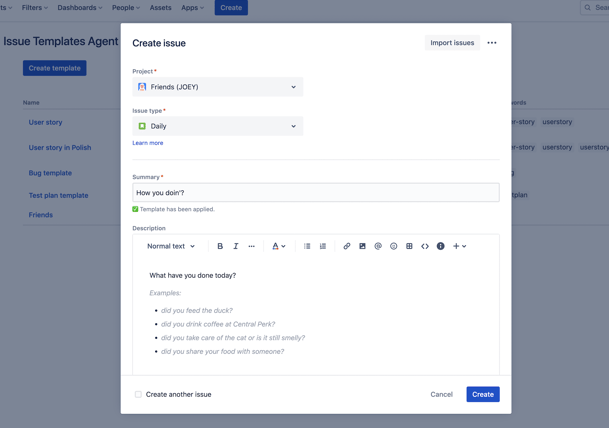
Task: Open the Bug template link
Action: click(50, 173)
